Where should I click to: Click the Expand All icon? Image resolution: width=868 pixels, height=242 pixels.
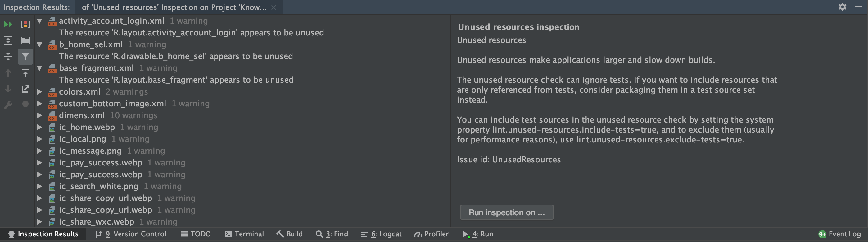point(8,40)
